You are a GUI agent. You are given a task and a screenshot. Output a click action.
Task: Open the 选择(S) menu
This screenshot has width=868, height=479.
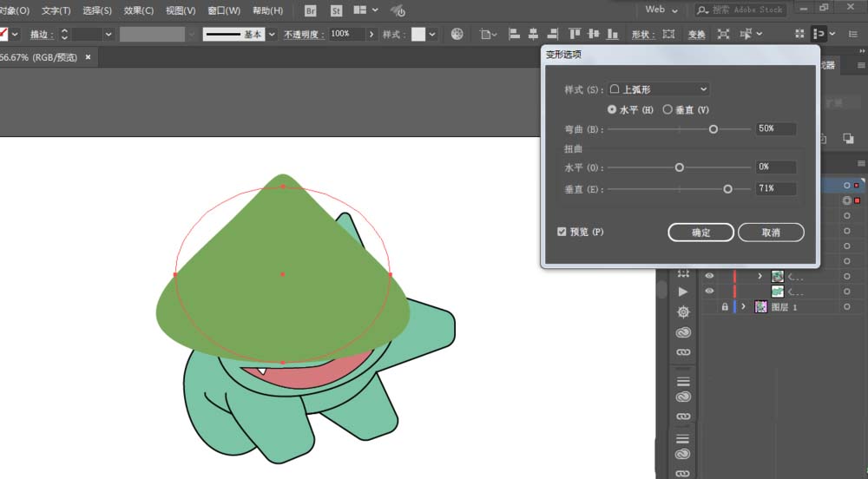pyautogui.click(x=97, y=10)
